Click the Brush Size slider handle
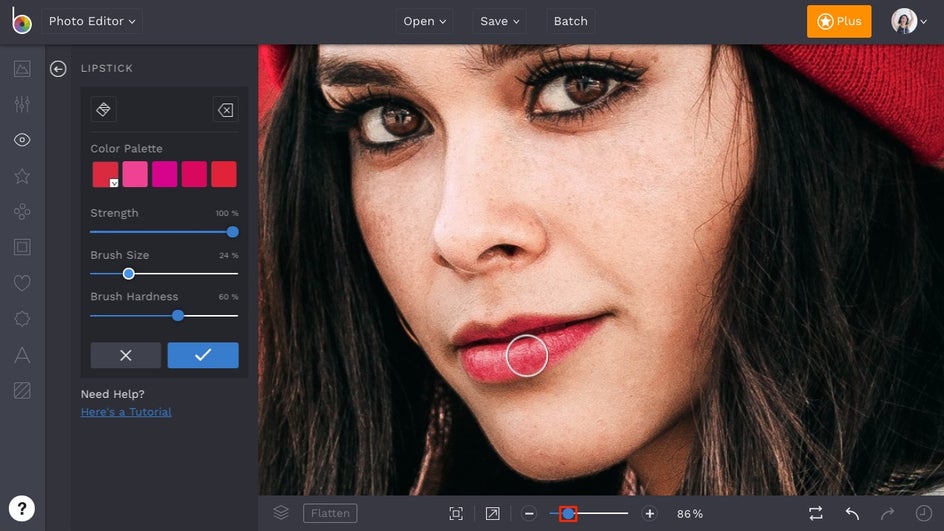This screenshot has width=944, height=531. pos(128,274)
